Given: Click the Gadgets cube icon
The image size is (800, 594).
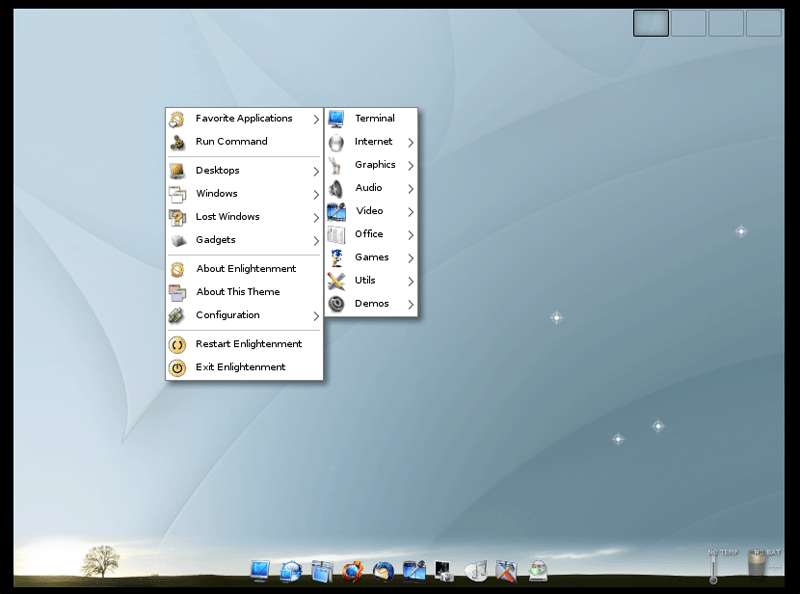Looking at the screenshot, I should pyautogui.click(x=178, y=240).
